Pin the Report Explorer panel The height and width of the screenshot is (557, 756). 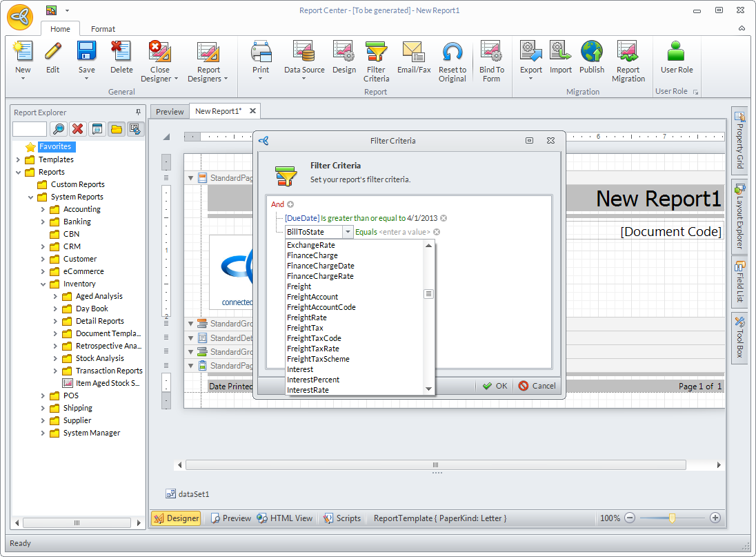coord(138,113)
